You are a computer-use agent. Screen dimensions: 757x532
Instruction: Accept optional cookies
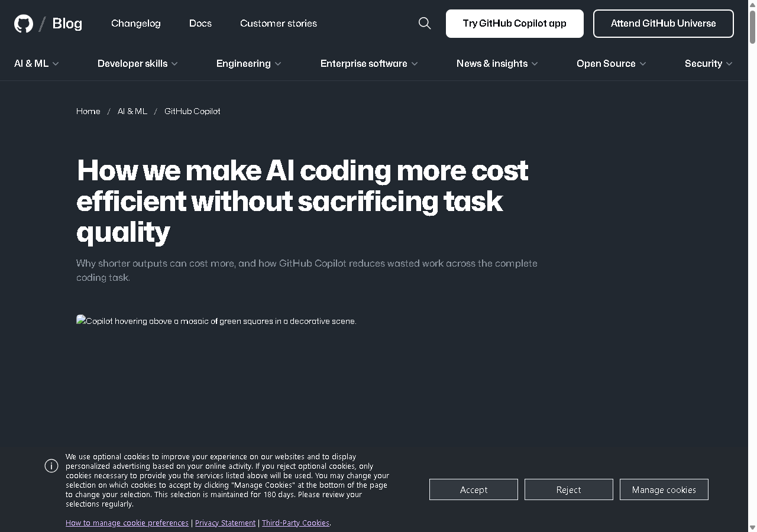[474, 489]
